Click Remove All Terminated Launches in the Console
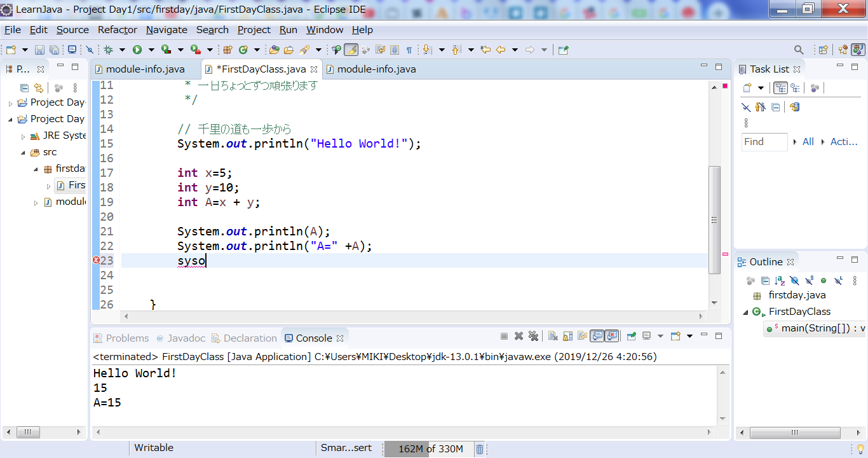The width and height of the screenshot is (868, 458). click(x=534, y=337)
